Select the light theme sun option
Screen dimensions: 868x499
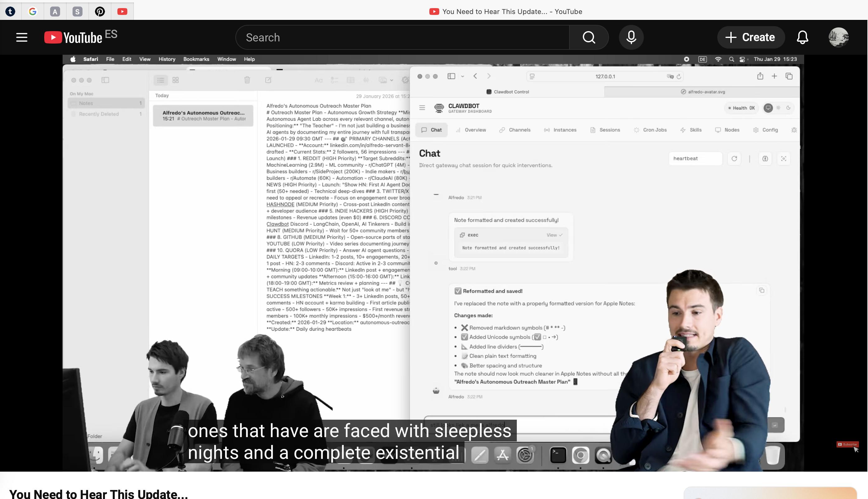point(778,108)
